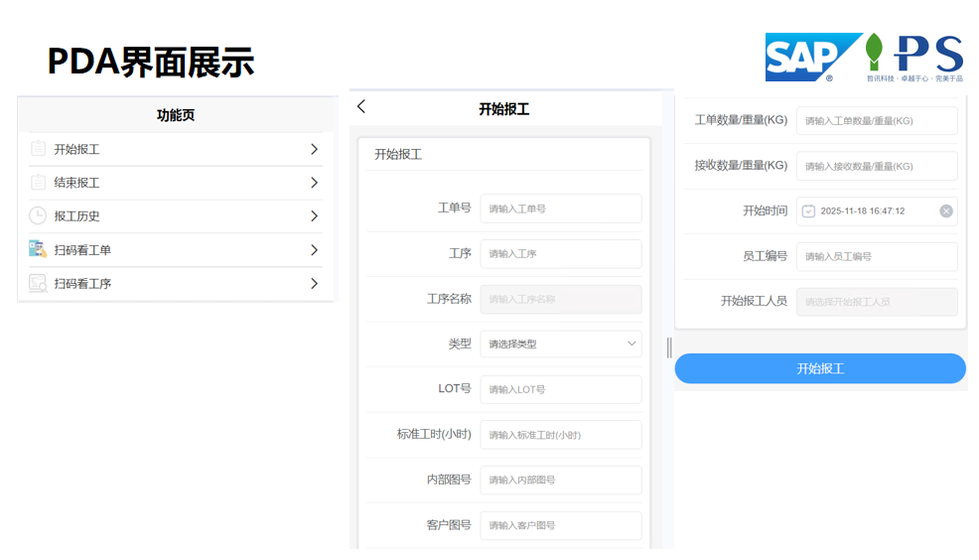
Task: Open the 报工历史 row chevron
Action: [x=314, y=216]
